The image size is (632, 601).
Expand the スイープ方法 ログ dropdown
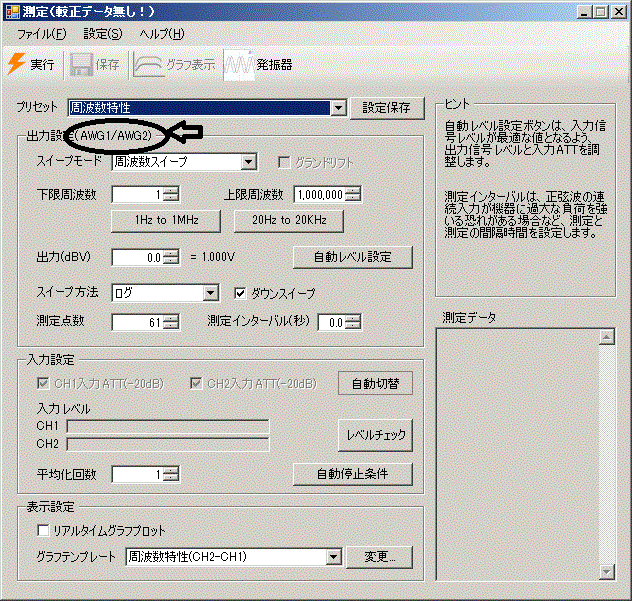211,293
